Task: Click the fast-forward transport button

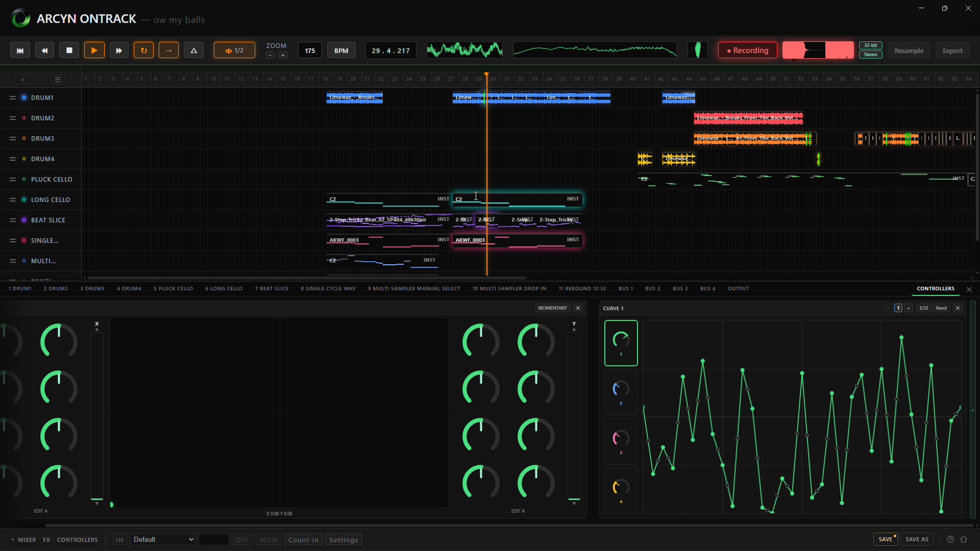Action: [x=119, y=51]
